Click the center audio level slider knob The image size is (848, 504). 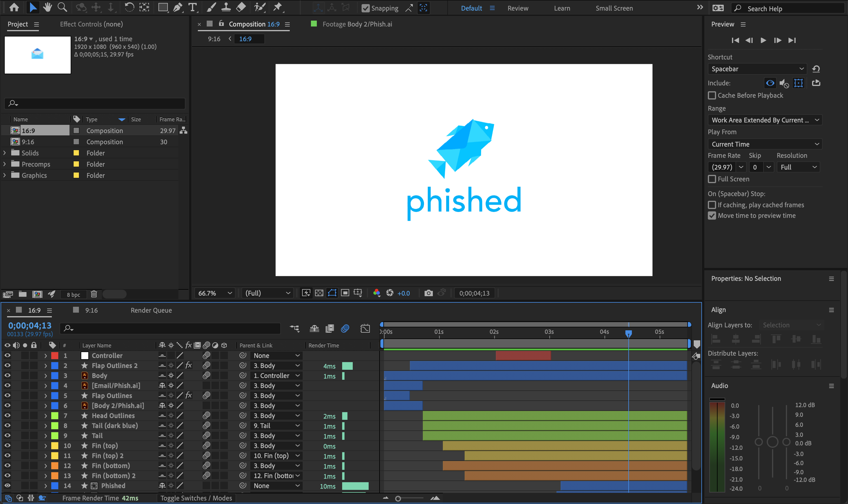pyautogui.click(x=772, y=442)
